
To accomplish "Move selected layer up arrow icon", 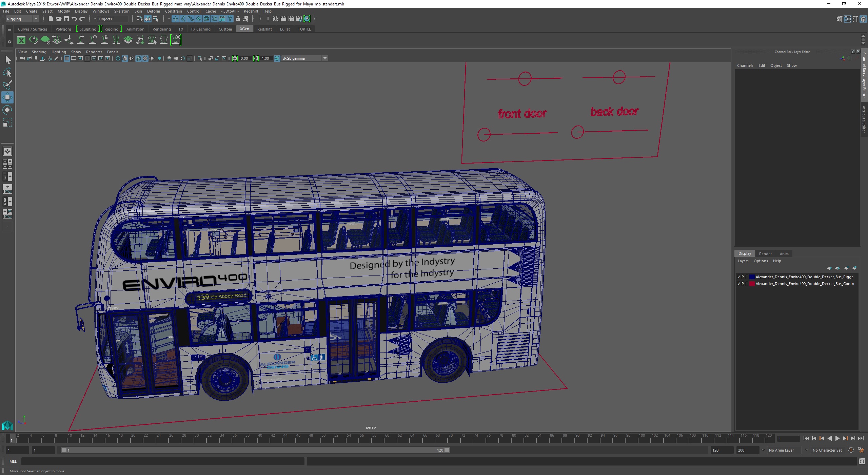I will click(x=829, y=268).
